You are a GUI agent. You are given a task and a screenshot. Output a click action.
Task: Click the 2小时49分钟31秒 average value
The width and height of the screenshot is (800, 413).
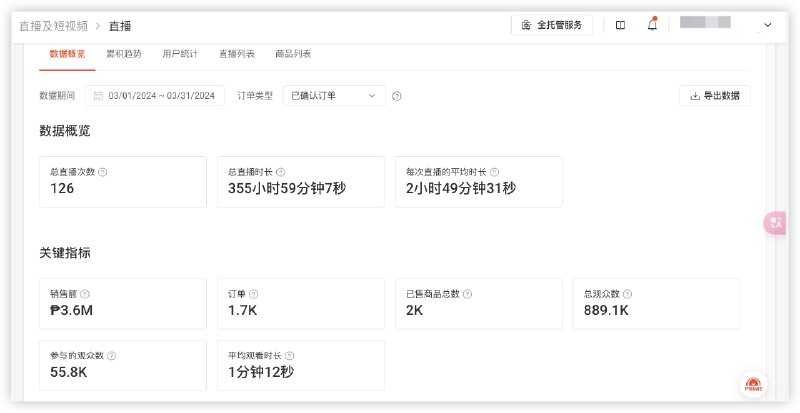(461, 188)
